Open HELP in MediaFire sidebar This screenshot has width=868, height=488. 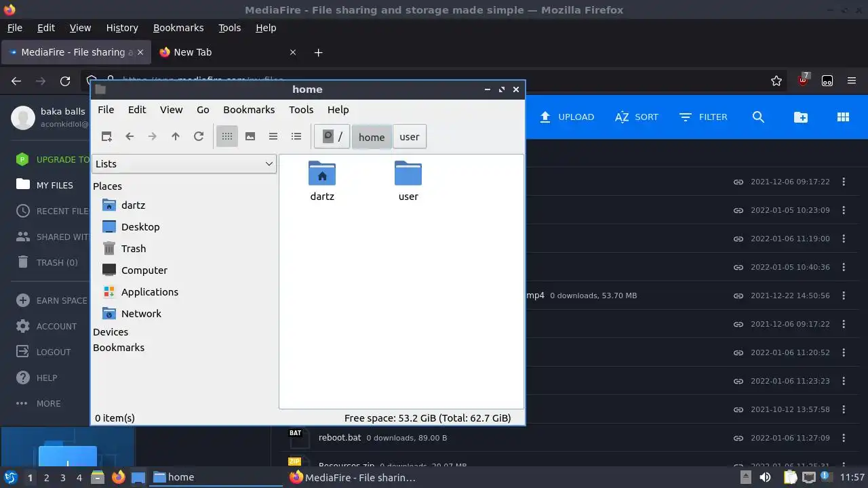coord(37,378)
